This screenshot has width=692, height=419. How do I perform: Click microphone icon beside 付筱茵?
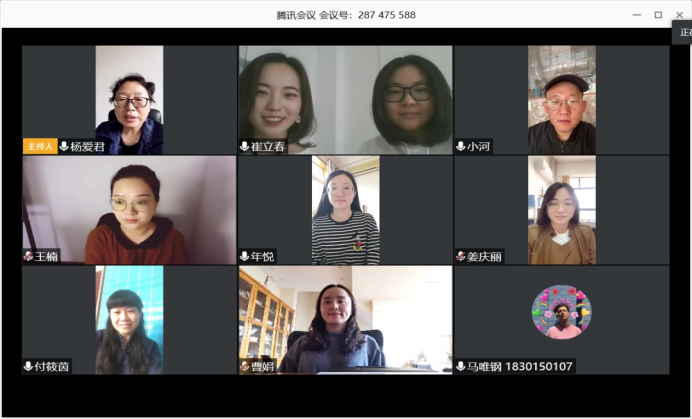28,366
